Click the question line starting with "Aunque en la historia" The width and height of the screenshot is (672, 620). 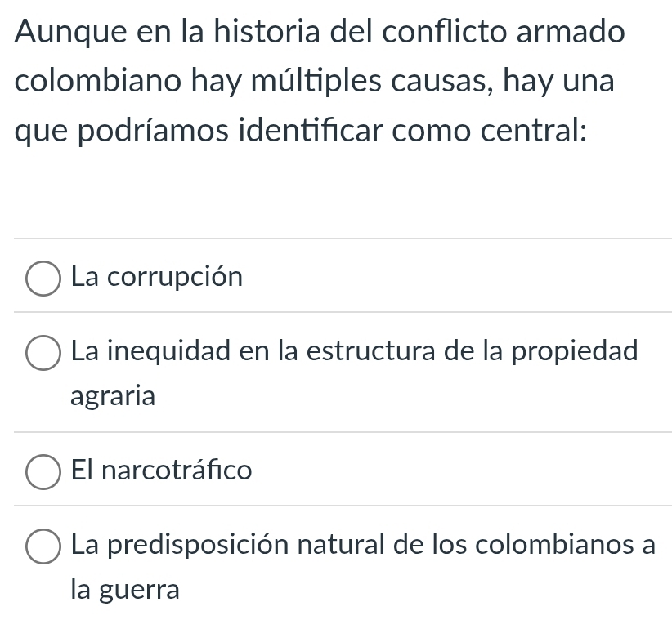320,32
